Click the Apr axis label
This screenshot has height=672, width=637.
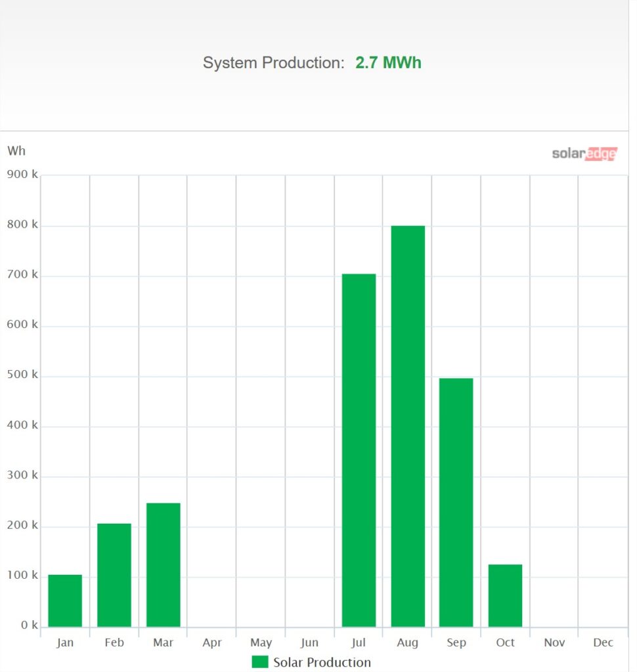point(212,643)
